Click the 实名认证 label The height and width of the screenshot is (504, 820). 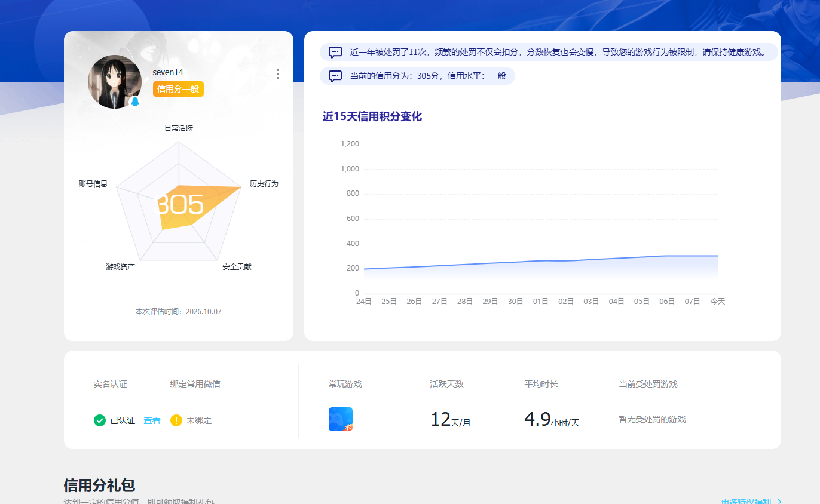click(110, 384)
